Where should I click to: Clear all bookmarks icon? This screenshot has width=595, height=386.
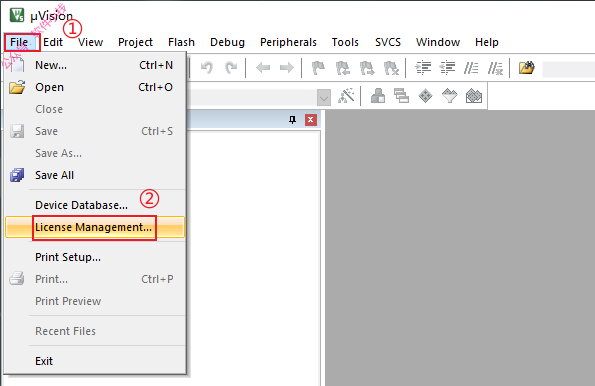coord(391,68)
